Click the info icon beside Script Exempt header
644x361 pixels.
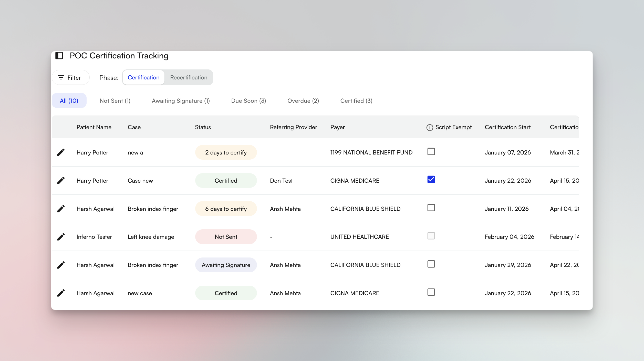click(x=429, y=127)
